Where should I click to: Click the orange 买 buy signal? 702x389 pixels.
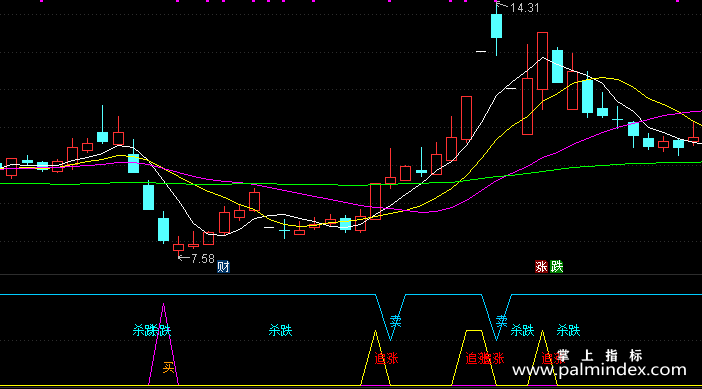[x=168, y=368]
